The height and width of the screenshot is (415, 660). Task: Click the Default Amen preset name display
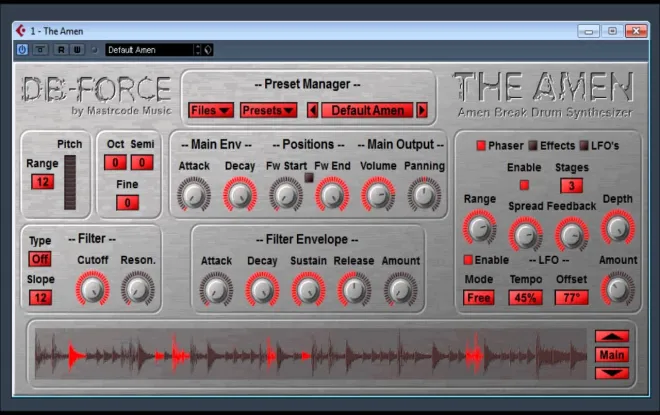pyautogui.click(x=367, y=110)
